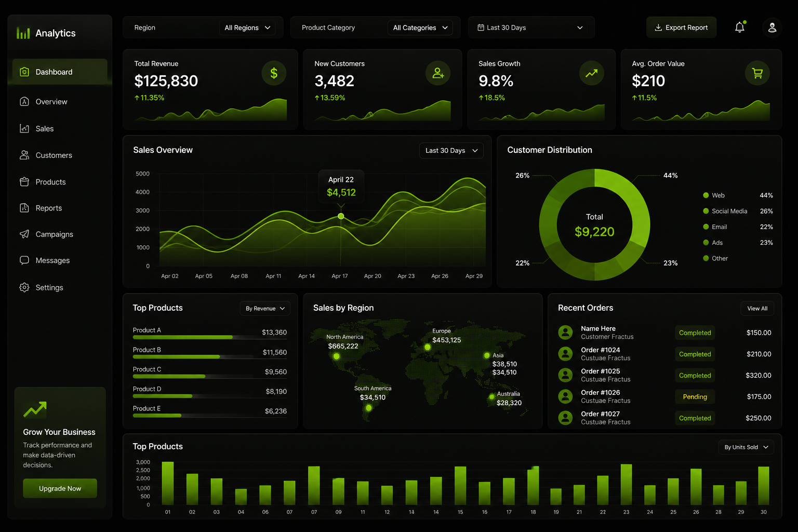Open the notifications bell icon

coord(740,28)
